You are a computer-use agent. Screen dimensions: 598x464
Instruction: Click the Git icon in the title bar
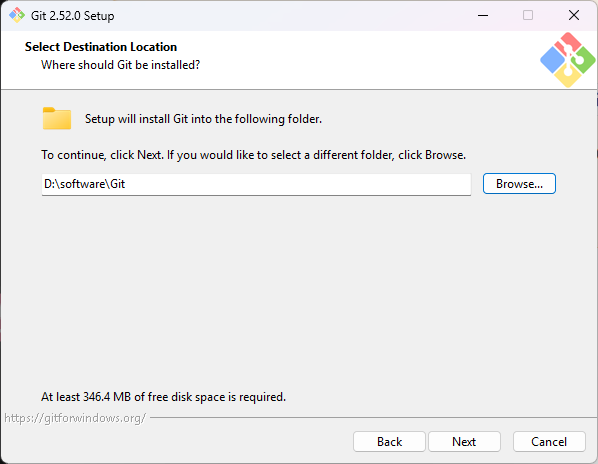coord(17,16)
